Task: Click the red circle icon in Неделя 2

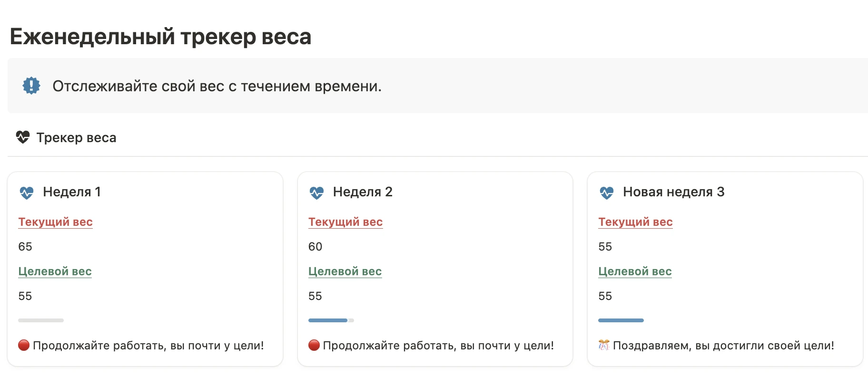Action: tap(314, 345)
